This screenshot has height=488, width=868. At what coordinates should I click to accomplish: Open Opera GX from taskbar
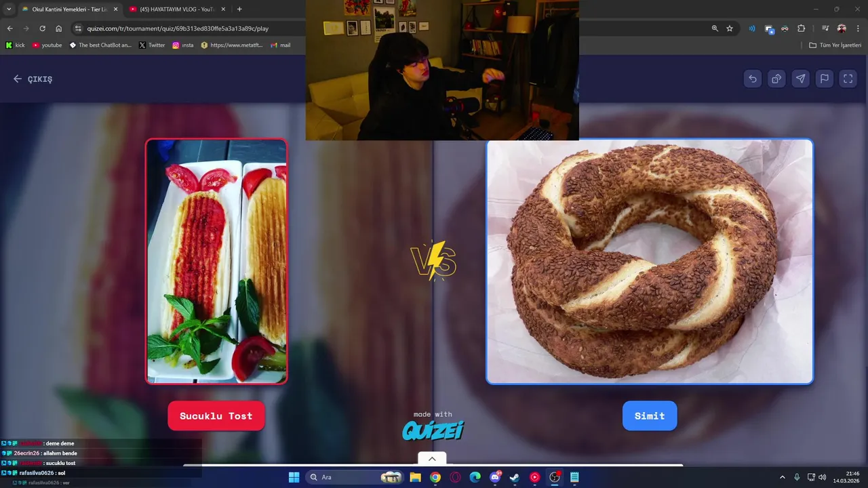tap(455, 477)
